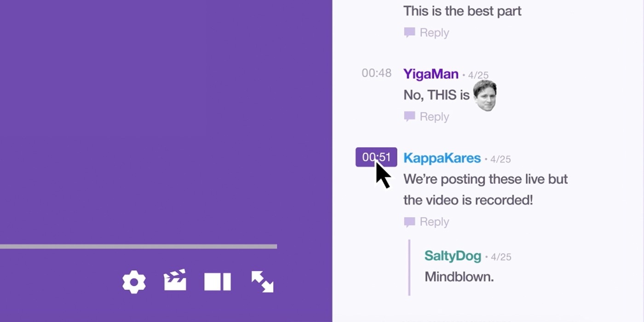Viewport: 644px width, 322px height.
Task: Seek on the video progress bar
Action: [138, 247]
